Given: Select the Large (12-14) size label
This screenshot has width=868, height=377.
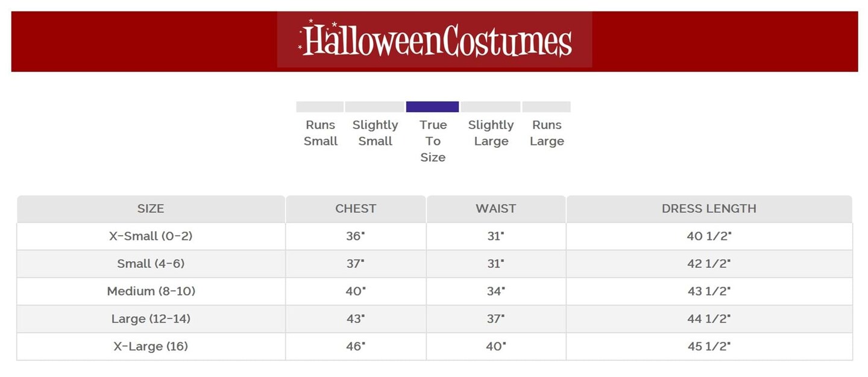Looking at the screenshot, I should tap(151, 318).
